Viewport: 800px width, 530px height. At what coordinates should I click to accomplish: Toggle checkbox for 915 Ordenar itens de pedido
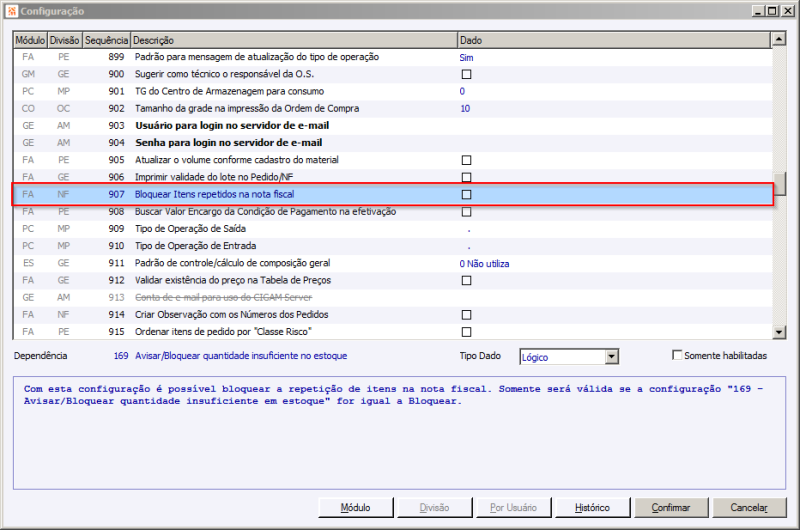tap(466, 332)
